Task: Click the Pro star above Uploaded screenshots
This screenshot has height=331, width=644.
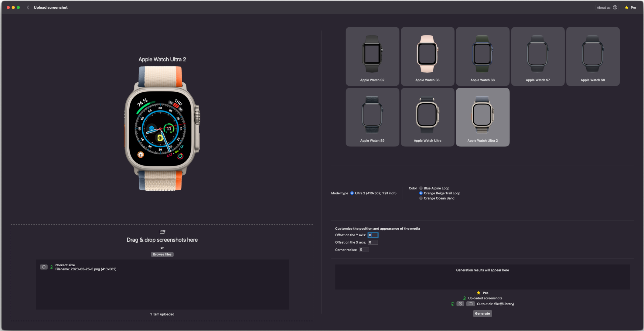Action: pos(479,293)
